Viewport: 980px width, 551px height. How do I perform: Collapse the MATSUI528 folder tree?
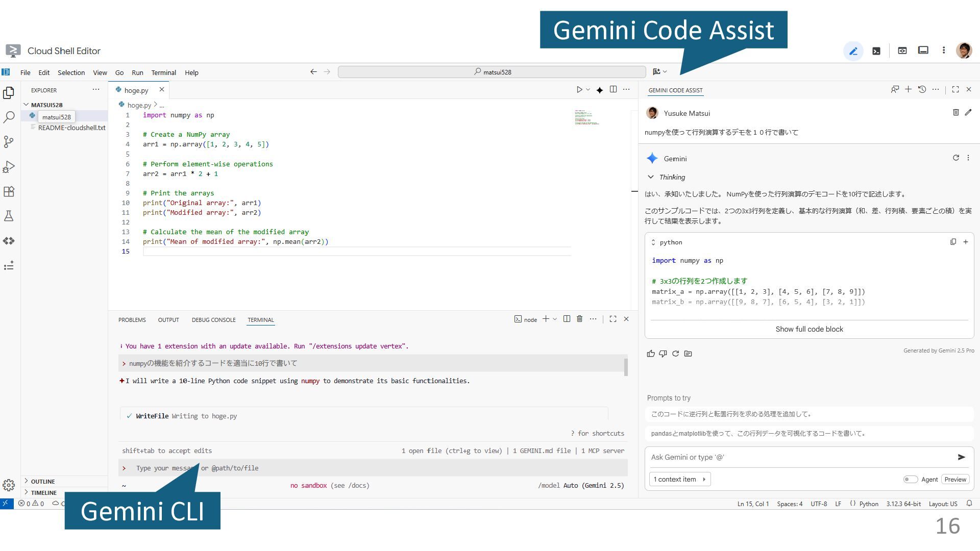tap(27, 105)
